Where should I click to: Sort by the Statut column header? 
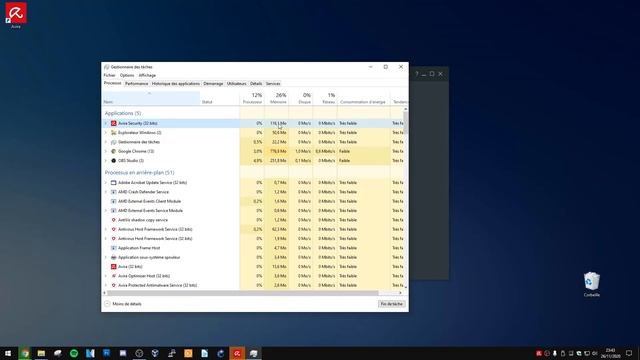[x=220, y=98]
